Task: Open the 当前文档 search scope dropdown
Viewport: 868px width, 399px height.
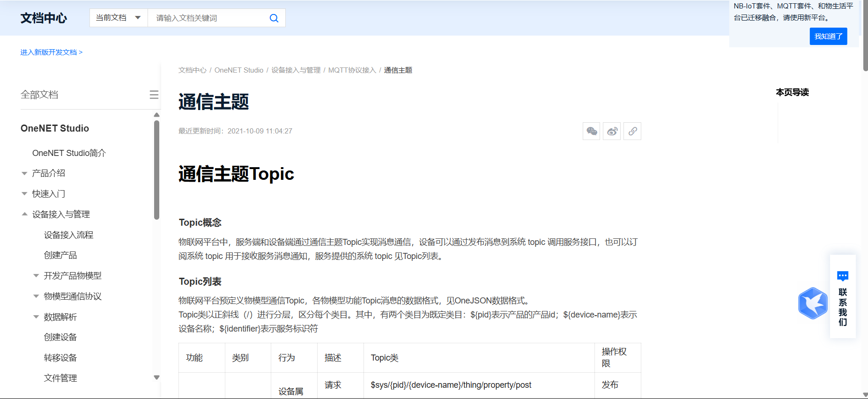Action: pos(119,18)
